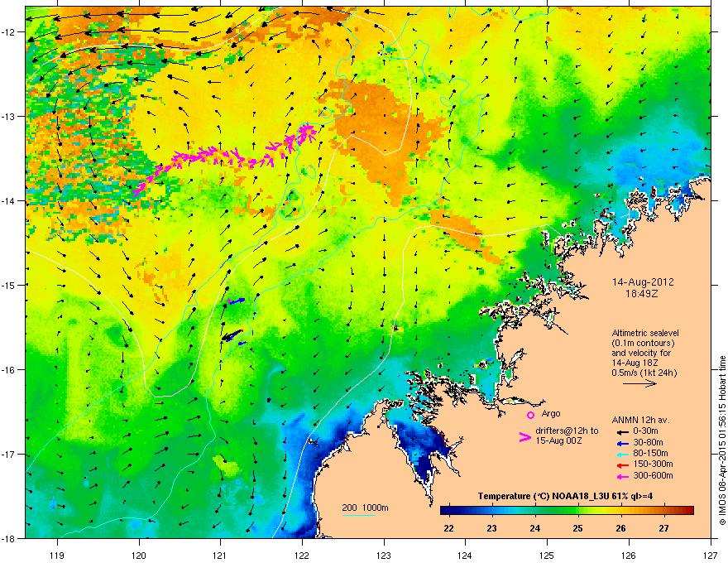This screenshot has height=563, width=728.
Task: Click the '14-Aug-2012' date text
Action: [643, 282]
